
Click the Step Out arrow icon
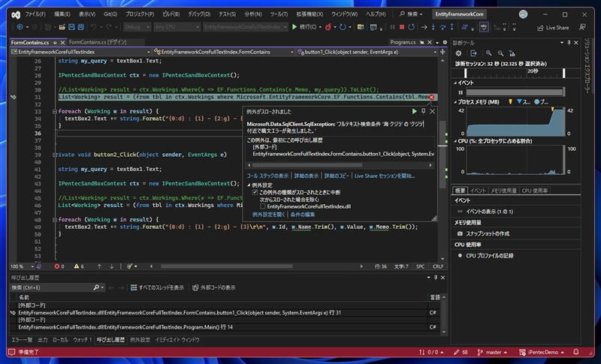click(452, 27)
